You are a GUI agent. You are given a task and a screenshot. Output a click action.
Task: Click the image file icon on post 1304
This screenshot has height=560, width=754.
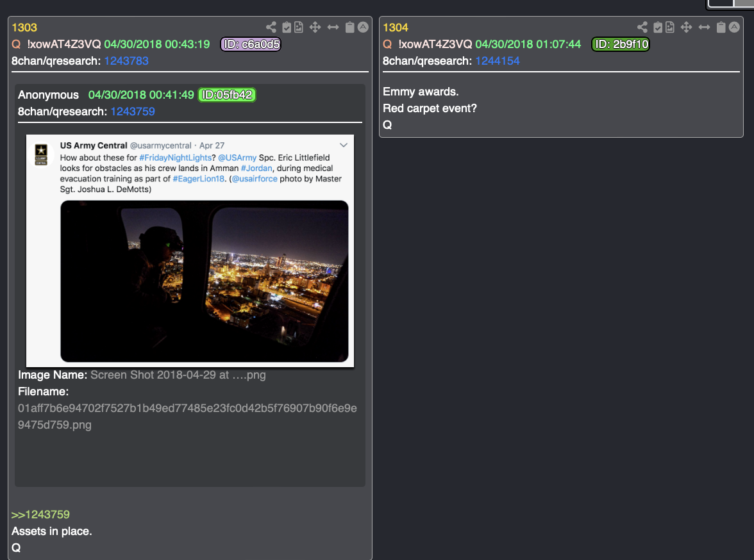point(670,28)
